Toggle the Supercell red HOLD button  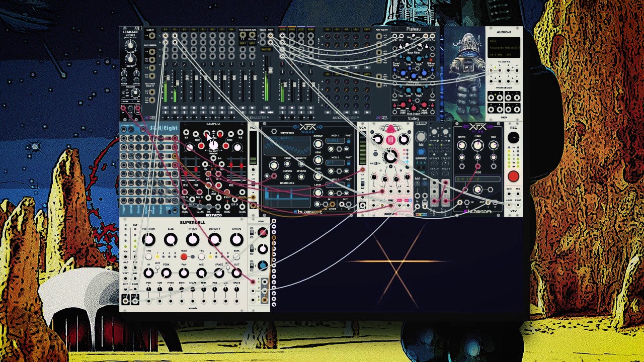pyautogui.click(x=184, y=257)
